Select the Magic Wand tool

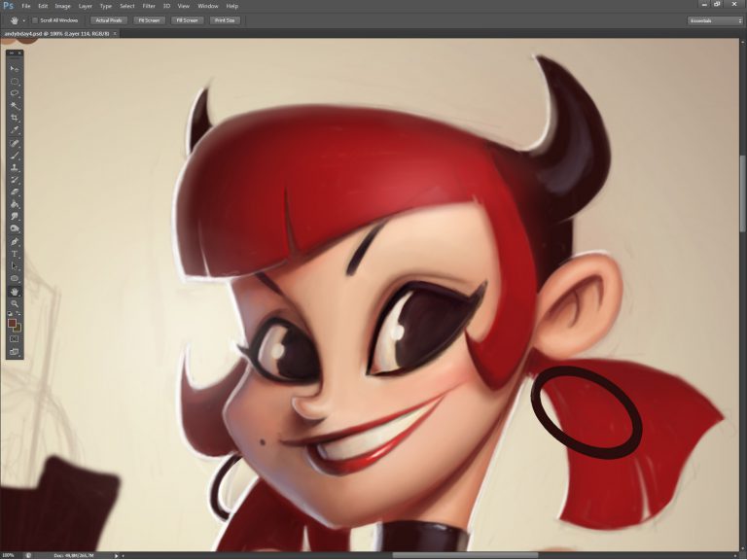click(15, 106)
